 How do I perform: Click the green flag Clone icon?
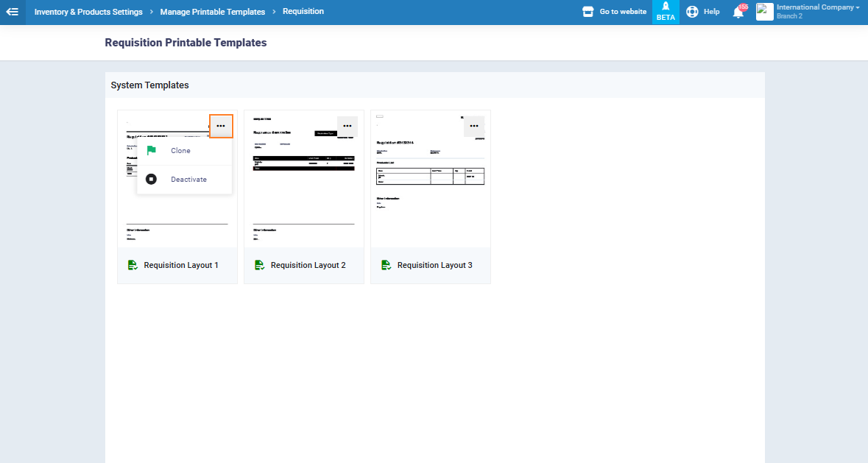151,151
